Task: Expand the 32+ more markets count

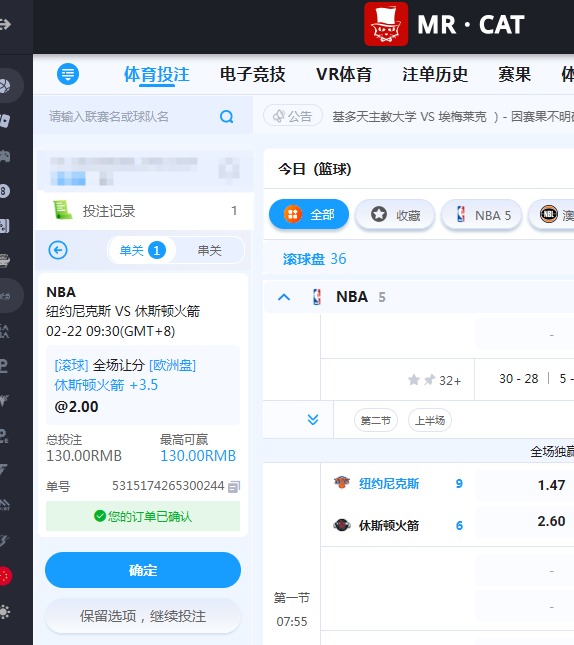Action: (450, 381)
